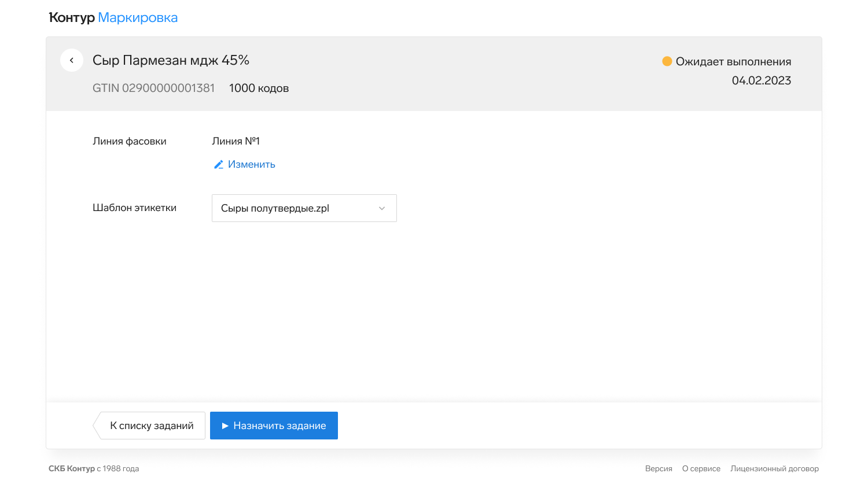Open the Версия footer link

(659, 469)
